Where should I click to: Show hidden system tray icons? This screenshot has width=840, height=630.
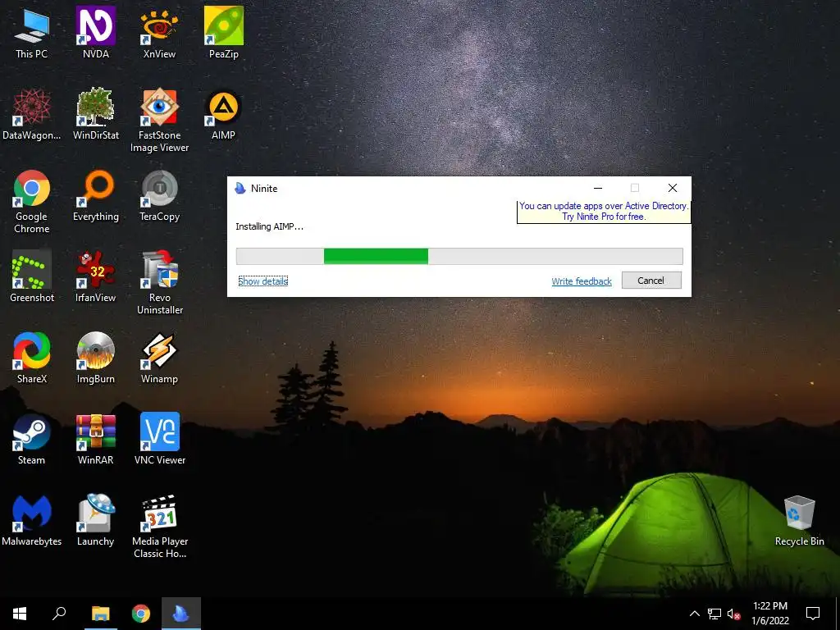[694, 614]
